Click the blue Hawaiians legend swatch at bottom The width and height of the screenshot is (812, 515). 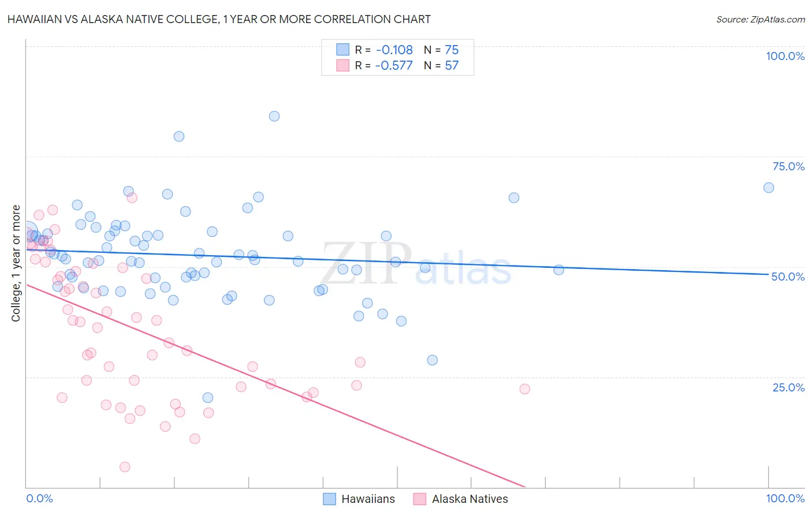[x=329, y=499]
